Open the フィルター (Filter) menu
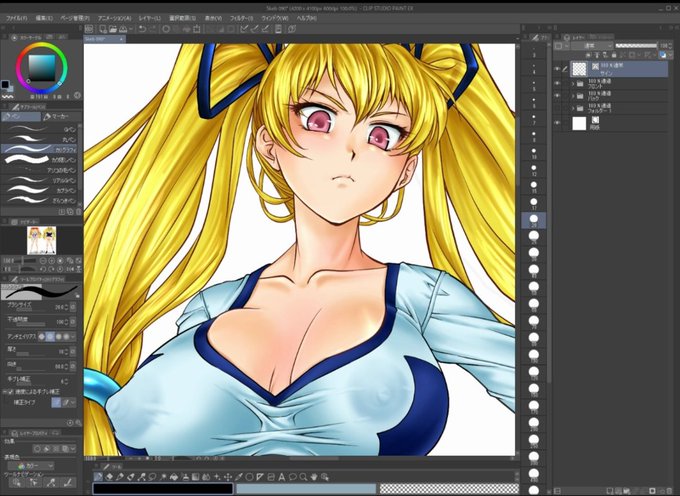 [x=241, y=18]
